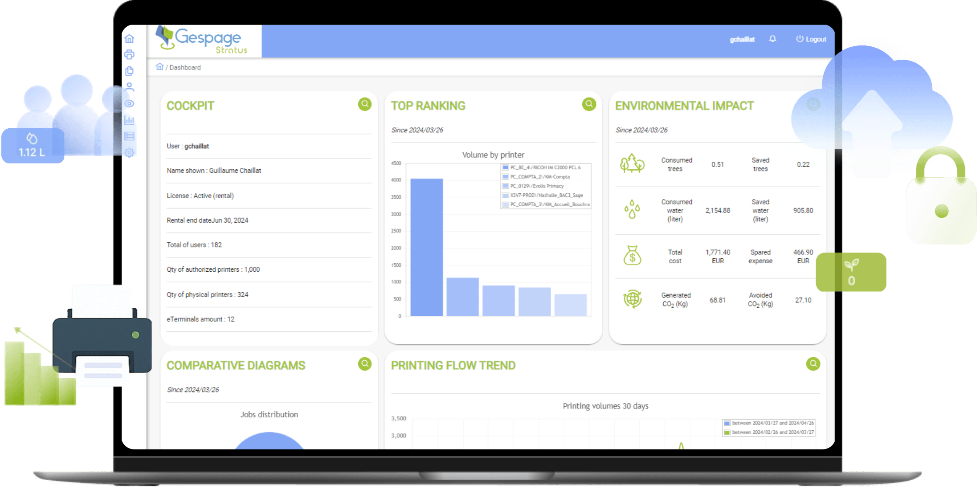
Task: Click the COCKPIT panel title
Action: pos(190,106)
